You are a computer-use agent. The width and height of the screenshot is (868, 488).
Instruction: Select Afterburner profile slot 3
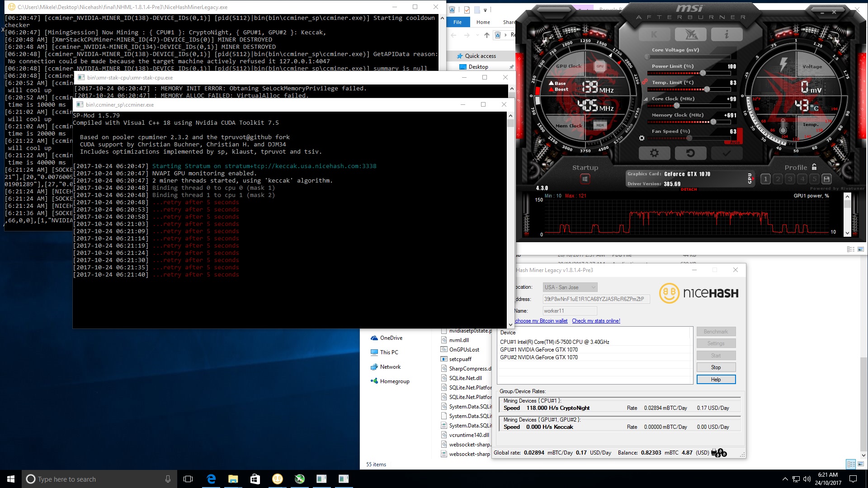coord(790,179)
